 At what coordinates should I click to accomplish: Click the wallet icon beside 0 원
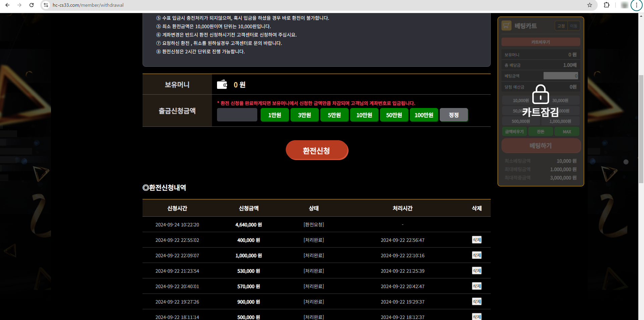(222, 85)
